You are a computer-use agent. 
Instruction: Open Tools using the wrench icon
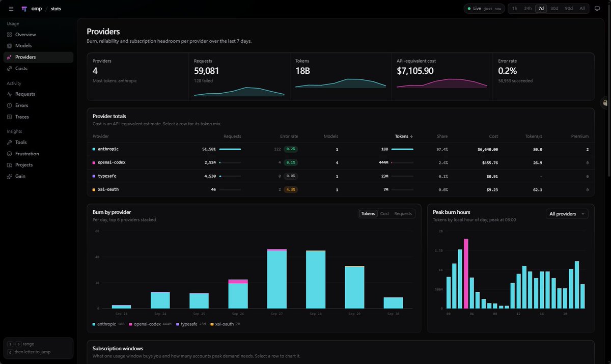[10, 143]
